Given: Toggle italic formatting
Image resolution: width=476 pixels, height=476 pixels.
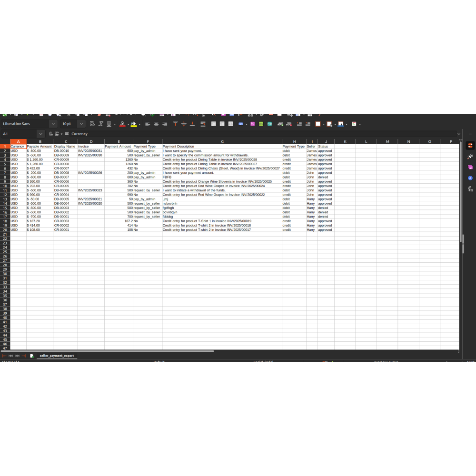Looking at the screenshot, I should point(100,124).
